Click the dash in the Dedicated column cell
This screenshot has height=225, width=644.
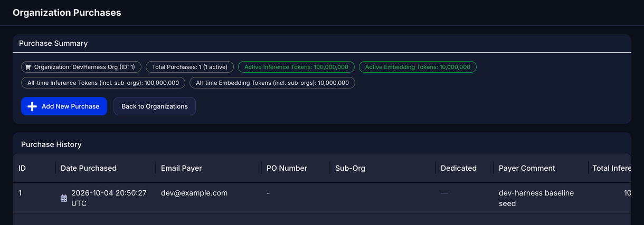click(444, 193)
